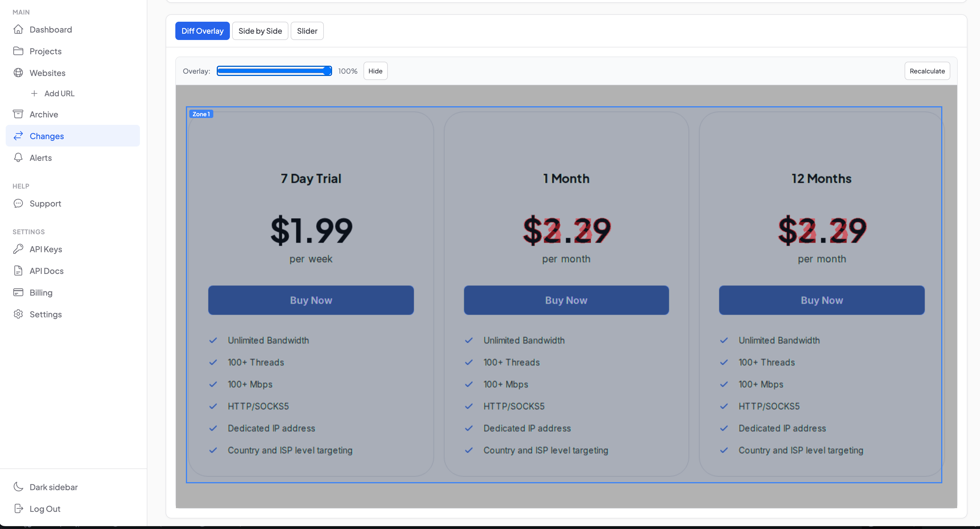Go to Billing page
980x529 pixels.
click(x=41, y=293)
